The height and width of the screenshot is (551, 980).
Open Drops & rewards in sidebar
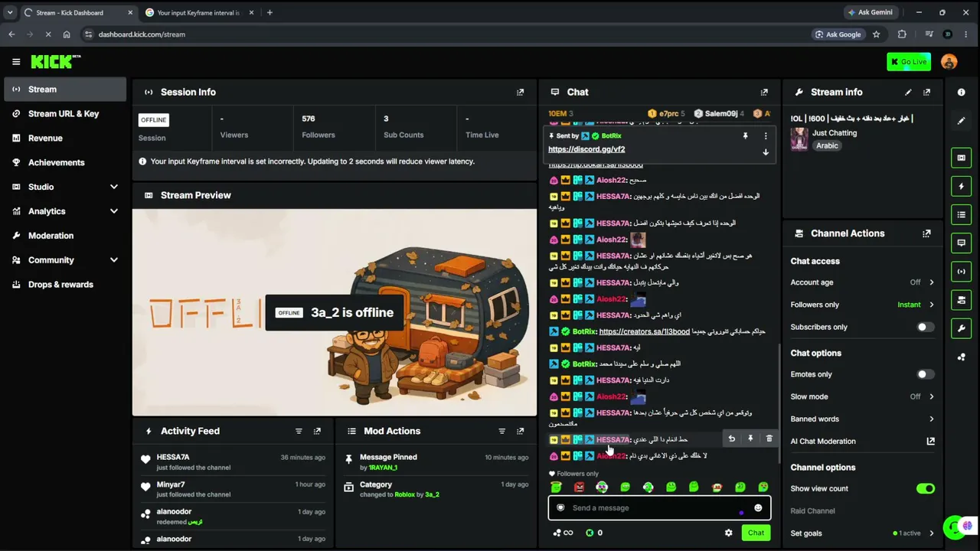pos(65,285)
